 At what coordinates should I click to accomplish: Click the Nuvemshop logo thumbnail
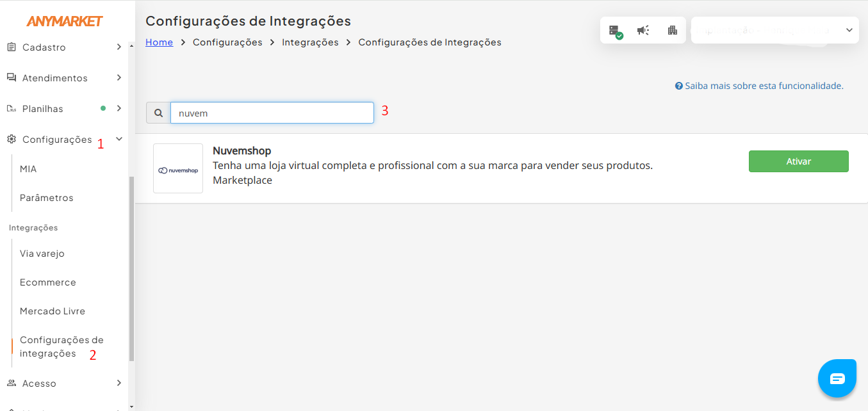click(x=178, y=168)
